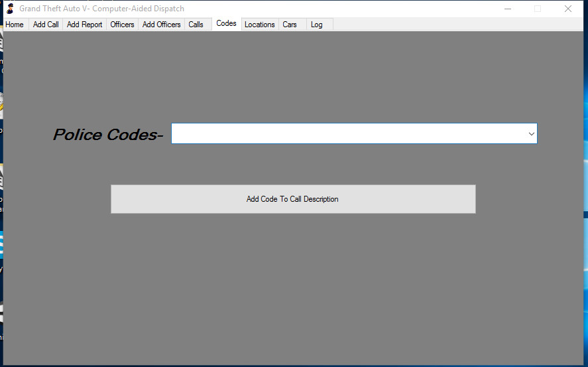Open the Add Report tab
Viewport: 588px width, 367px height.
[84, 25]
